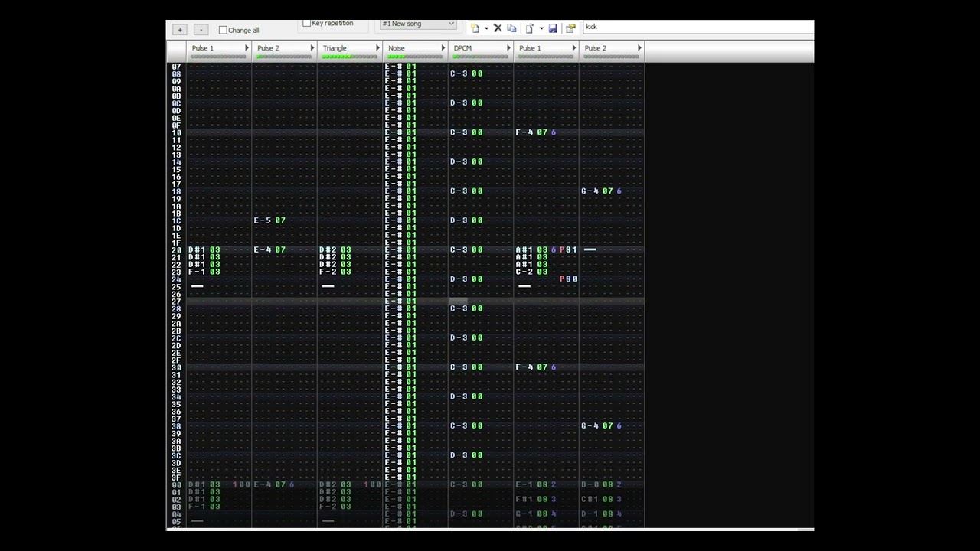Select F-1 03 note in Pulse 1 row 23
Image resolution: width=980 pixels, height=551 pixels.
coord(204,272)
